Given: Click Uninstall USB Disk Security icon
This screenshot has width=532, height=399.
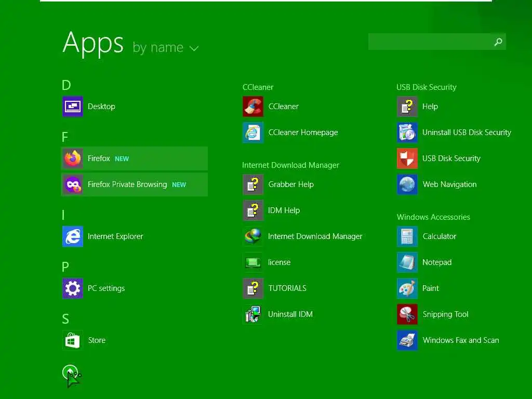Looking at the screenshot, I should point(407,132).
